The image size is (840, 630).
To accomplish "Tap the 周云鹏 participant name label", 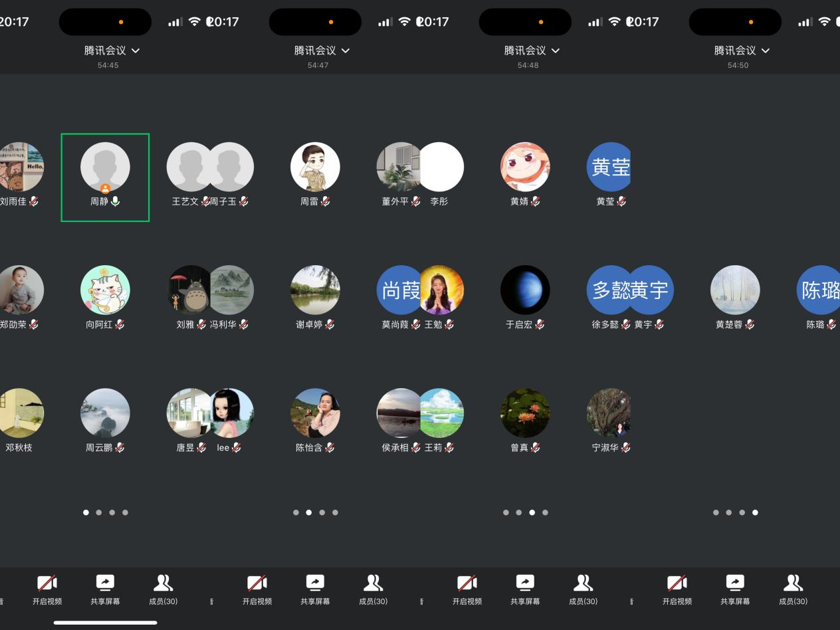I will point(99,448).
